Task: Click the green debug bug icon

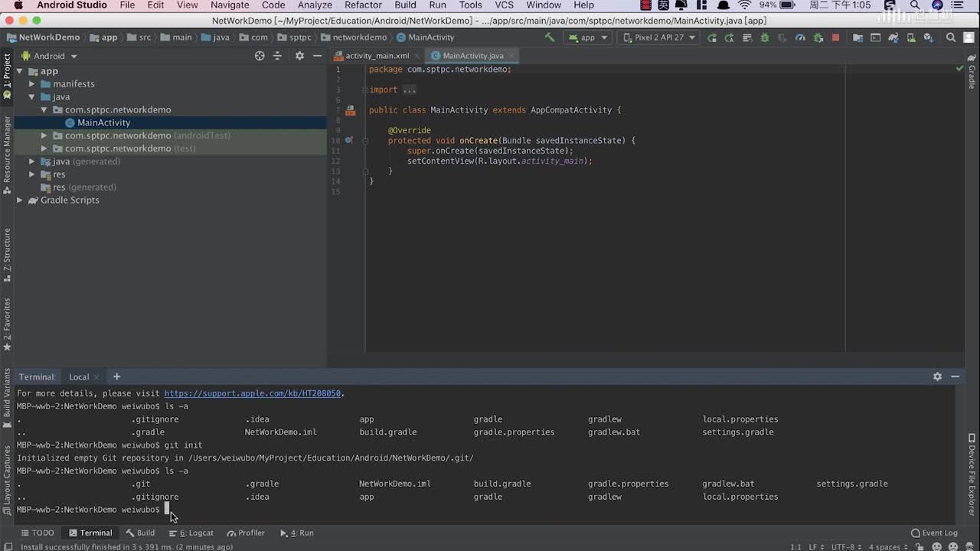Action: [x=764, y=37]
